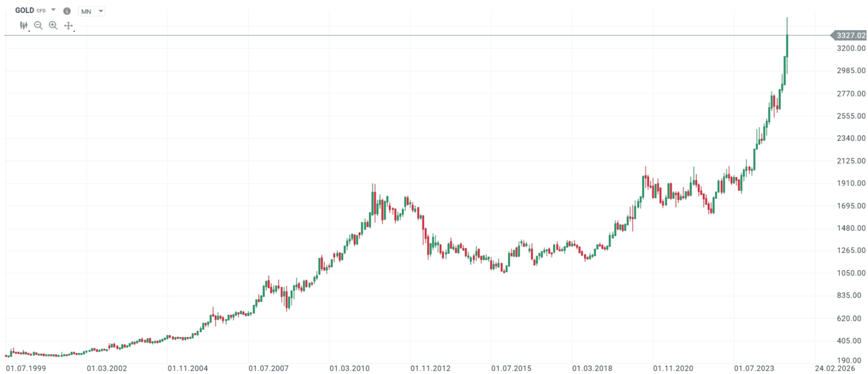Select the 01.03.2010 date on the axis
This screenshot has height=374, width=868.
tap(349, 368)
